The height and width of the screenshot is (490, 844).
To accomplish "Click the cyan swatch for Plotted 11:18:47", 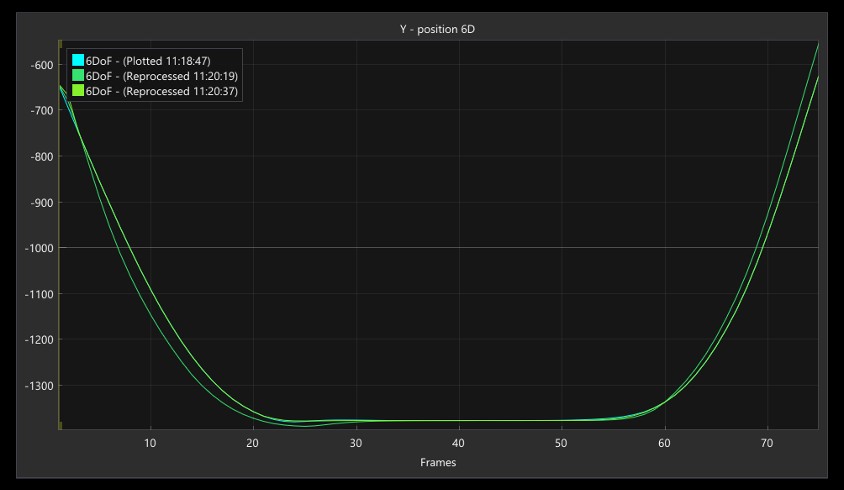I will (x=78, y=60).
